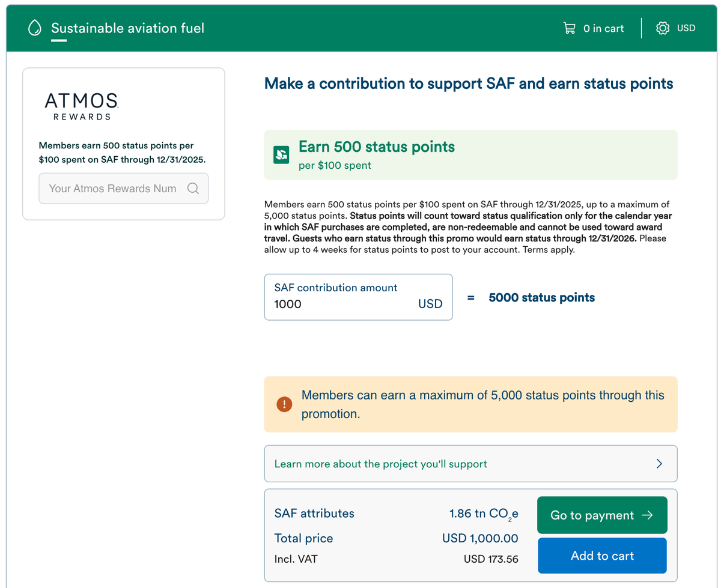
Task: Click the arrow inside Go to payment
Action: pyautogui.click(x=646, y=515)
